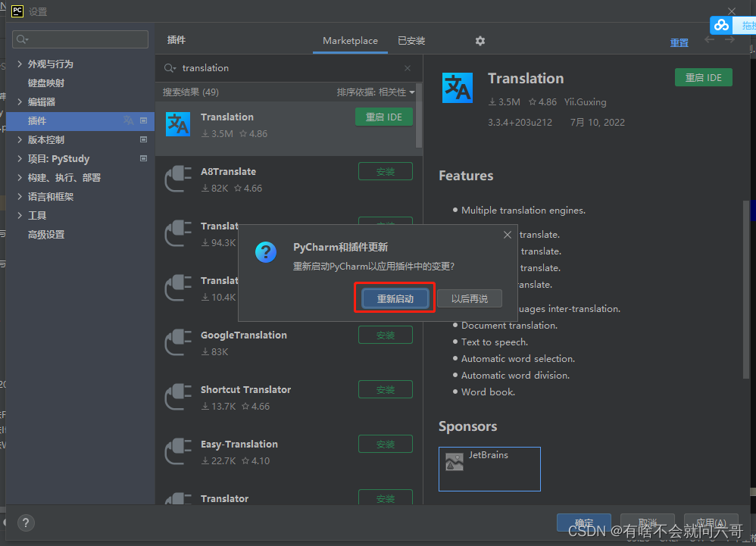756x546 pixels.
Task: Expand the 语言和框架 settings node
Action: click(x=19, y=196)
